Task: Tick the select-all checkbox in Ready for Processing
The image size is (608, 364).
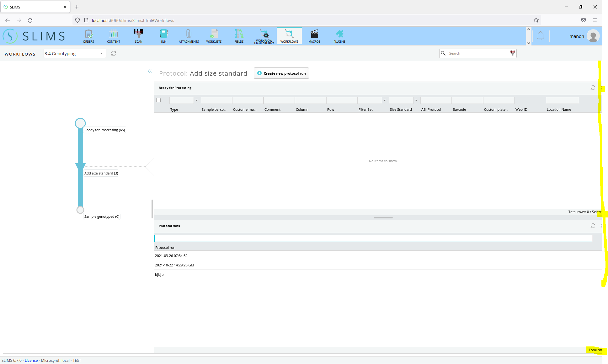Action: [158, 100]
